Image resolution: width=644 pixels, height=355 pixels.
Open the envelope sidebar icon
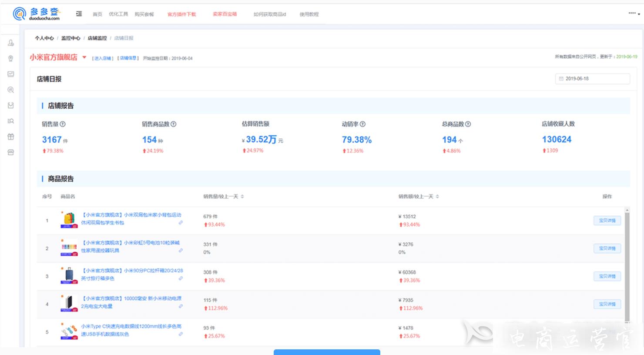11,105
